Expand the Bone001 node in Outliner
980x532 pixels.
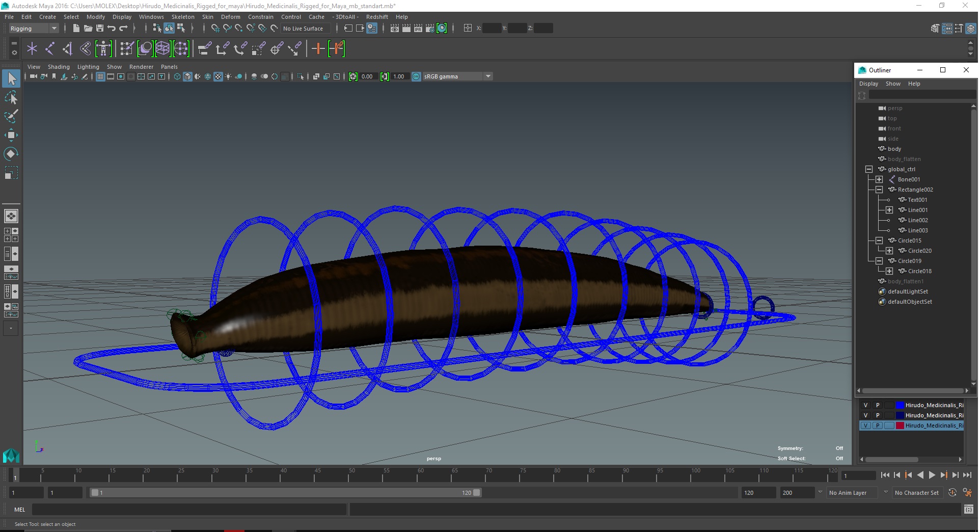point(879,179)
